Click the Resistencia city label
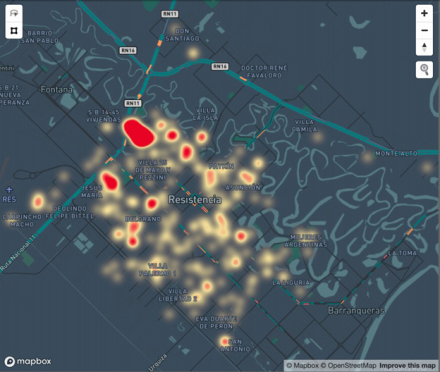This screenshot has width=440, height=372. coord(195,200)
